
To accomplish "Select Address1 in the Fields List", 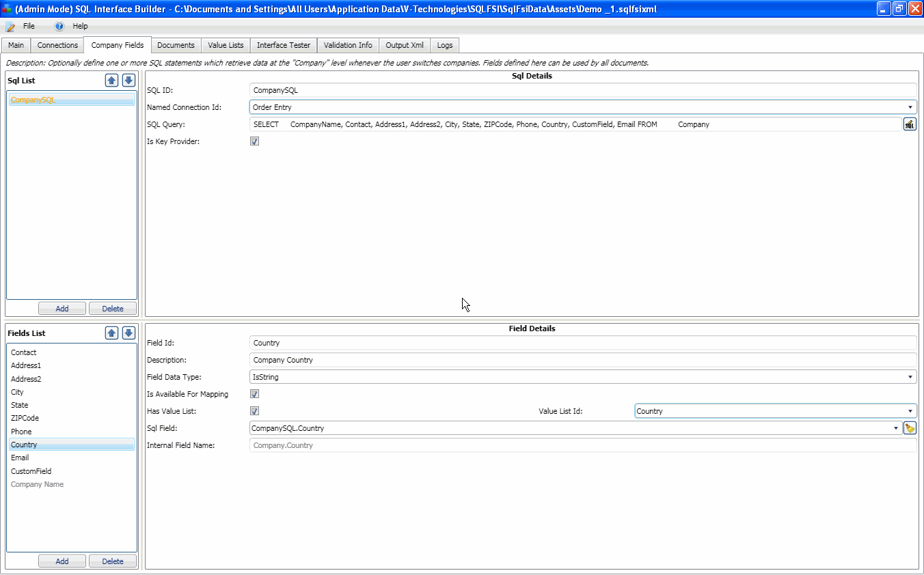I will pyautogui.click(x=72, y=365).
